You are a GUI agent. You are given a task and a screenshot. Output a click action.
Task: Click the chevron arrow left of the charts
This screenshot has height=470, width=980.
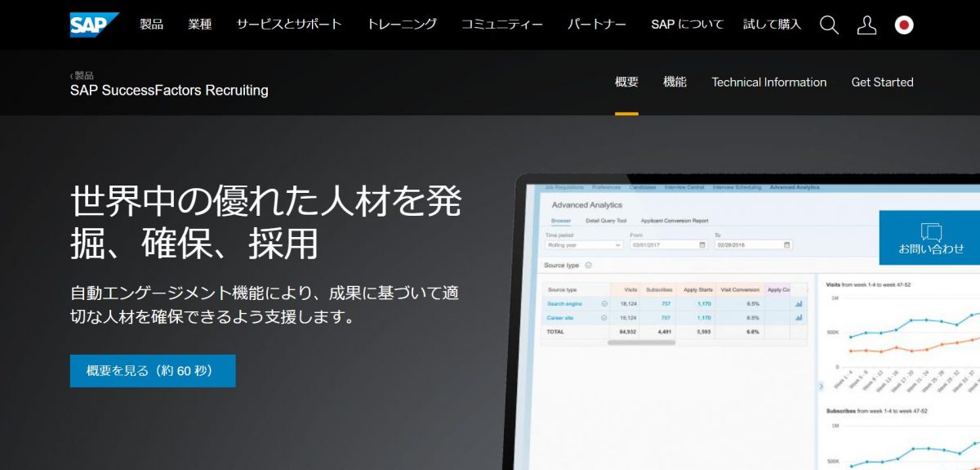(821, 386)
